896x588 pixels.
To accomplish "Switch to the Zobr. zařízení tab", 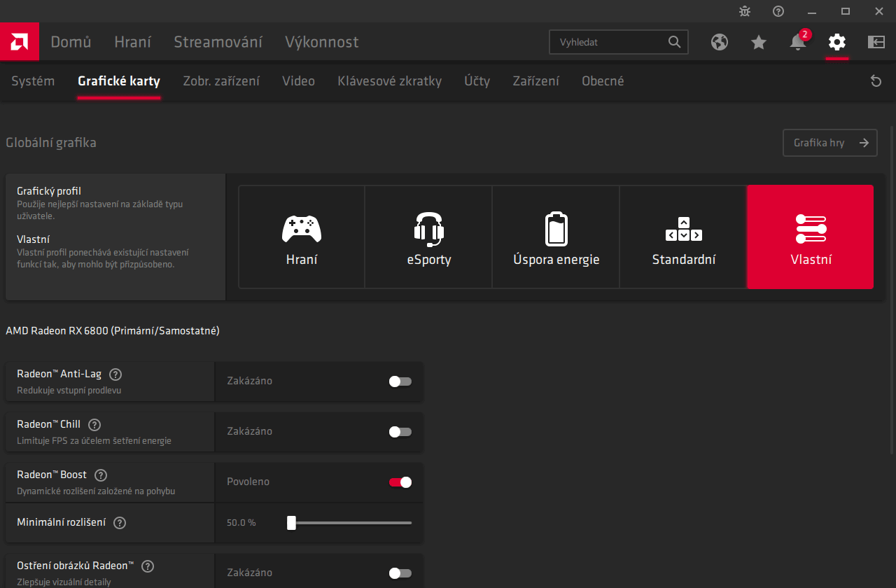I will (221, 81).
